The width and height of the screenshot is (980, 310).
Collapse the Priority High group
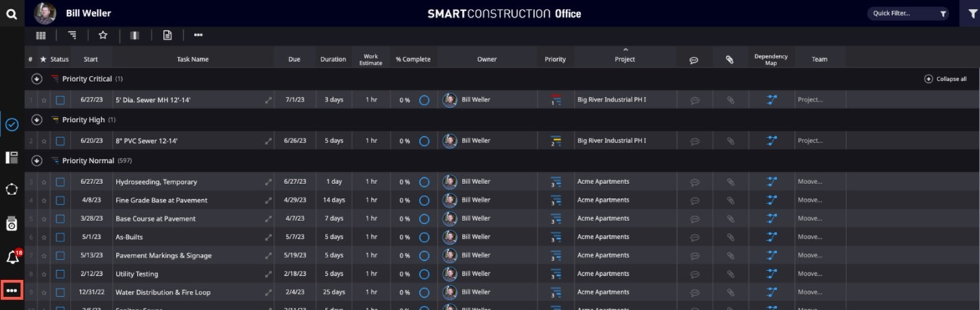[37, 120]
